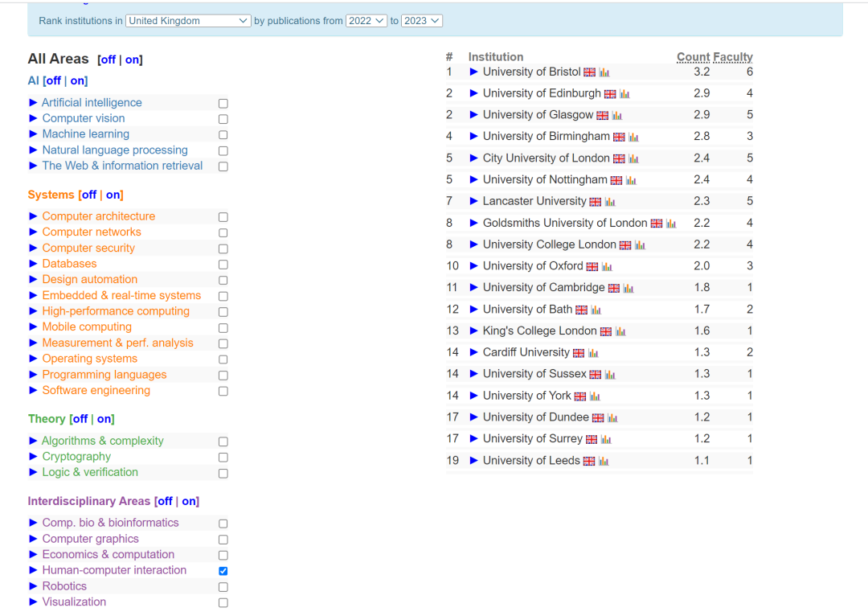Click chart icon for University College London
This screenshot has height=616, width=868.
pos(640,245)
